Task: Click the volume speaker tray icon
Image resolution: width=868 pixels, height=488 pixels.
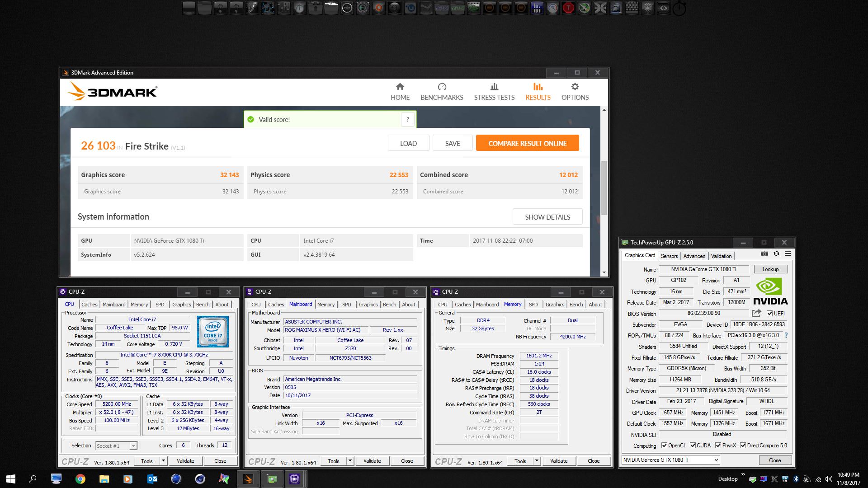Action: 829,479
